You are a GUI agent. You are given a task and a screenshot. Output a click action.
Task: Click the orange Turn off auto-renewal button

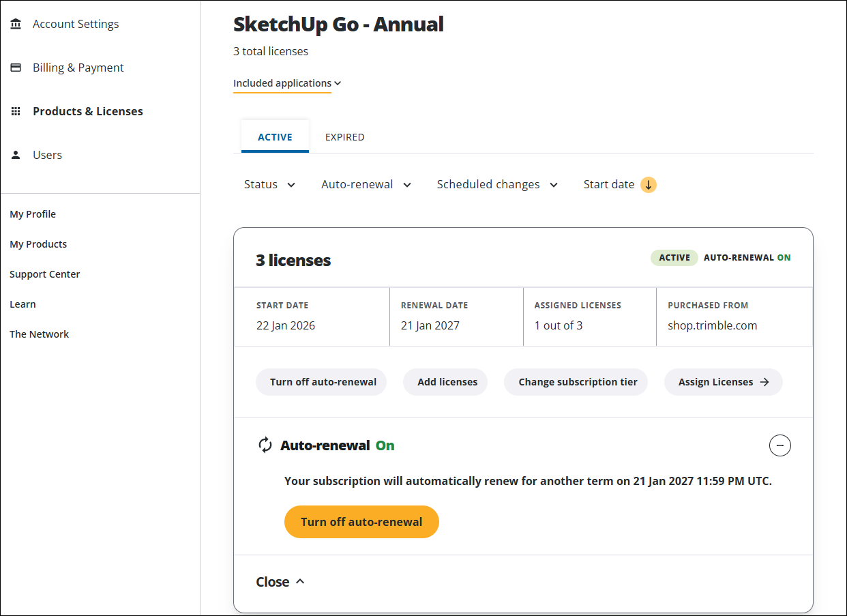pos(361,522)
